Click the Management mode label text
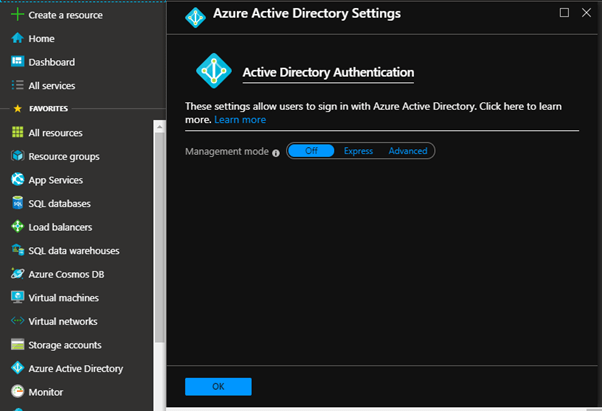 227,152
